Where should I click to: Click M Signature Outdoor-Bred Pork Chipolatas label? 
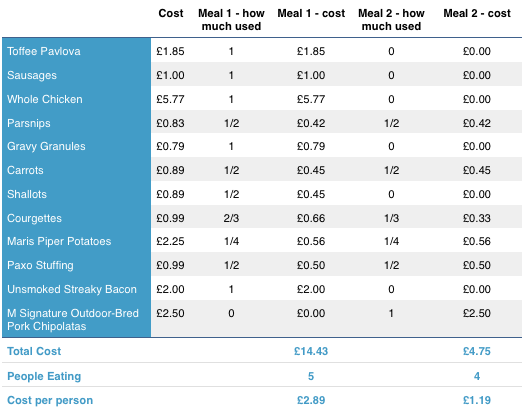tap(73, 320)
